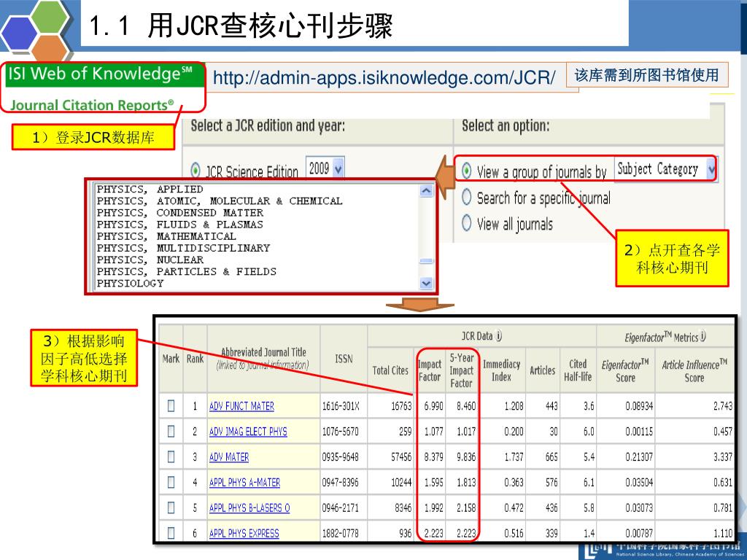Image resolution: width=747 pixels, height=560 pixels.
Task: Click total cites value 57456
Action: pos(401,457)
